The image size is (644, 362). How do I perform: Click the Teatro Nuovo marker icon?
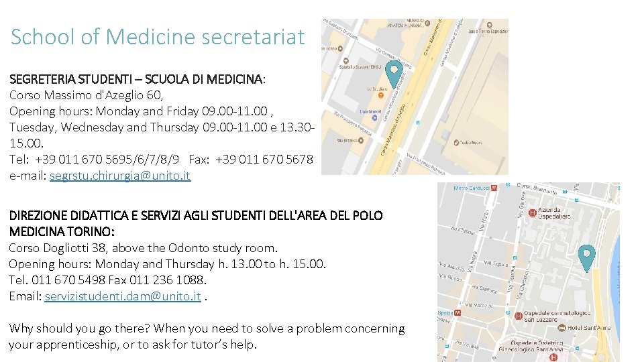pos(456,143)
